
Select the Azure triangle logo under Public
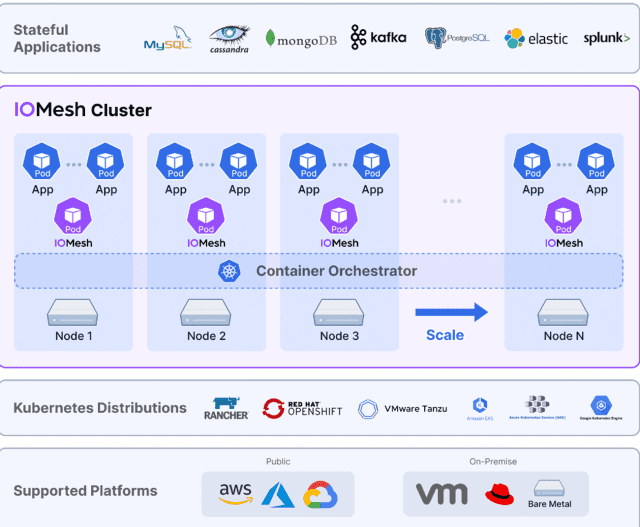[278, 495]
